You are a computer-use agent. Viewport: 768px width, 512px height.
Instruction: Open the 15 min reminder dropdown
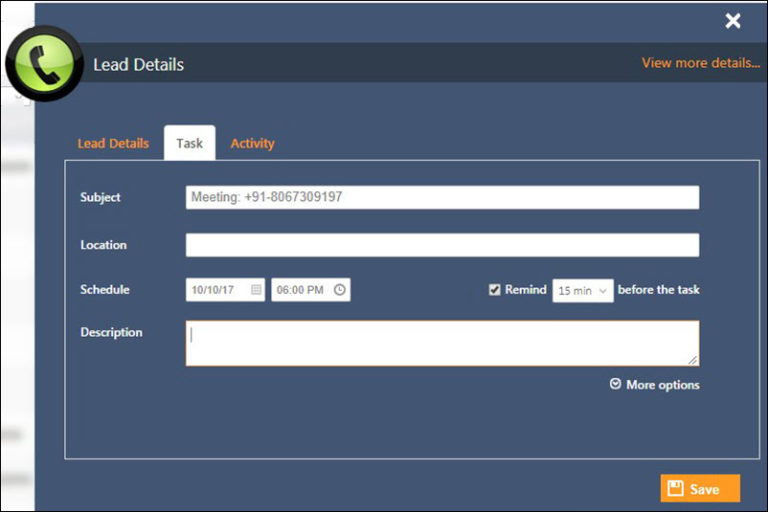point(582,291)
